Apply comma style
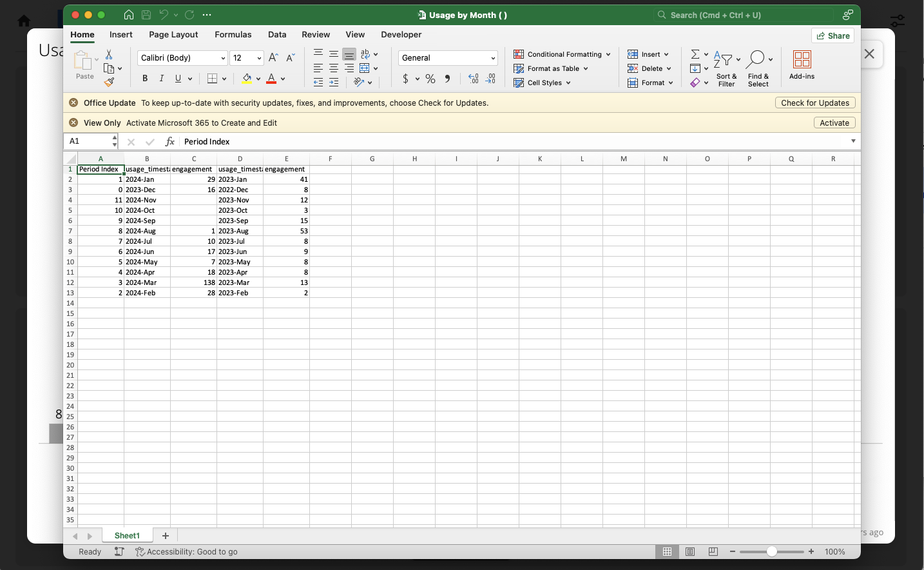The image size is (924, 570). point(447,79)
